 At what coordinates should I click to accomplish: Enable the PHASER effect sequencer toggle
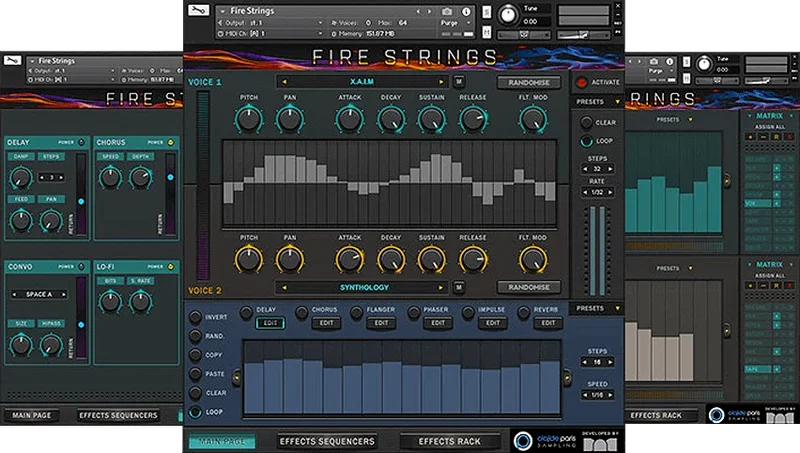click(413, 312)
